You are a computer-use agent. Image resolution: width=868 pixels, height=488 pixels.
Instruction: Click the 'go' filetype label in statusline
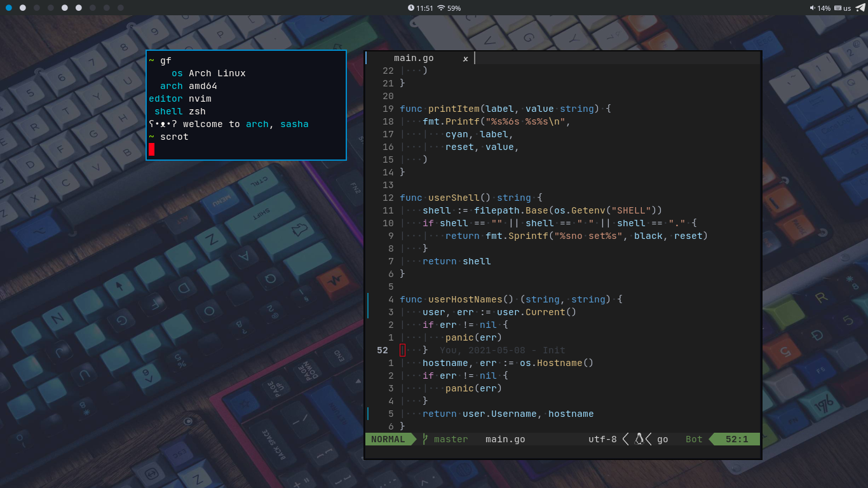coord(662,439)
